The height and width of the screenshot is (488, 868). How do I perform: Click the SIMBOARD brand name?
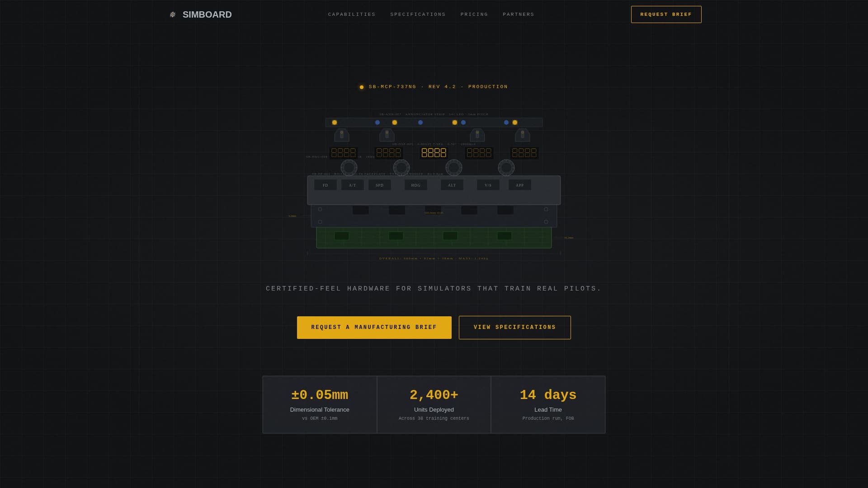[207, 14]
